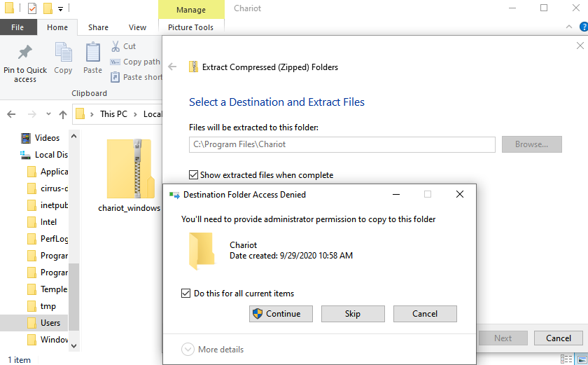Click Properties checkmark quick access icon
Screen dimensions: 588x365
(32, 8)
